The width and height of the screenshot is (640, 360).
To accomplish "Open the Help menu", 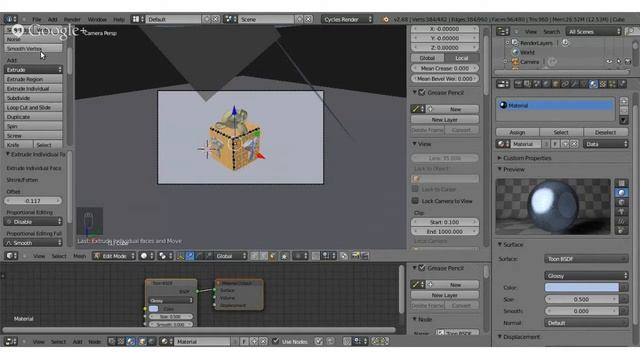I will point(119,19).
